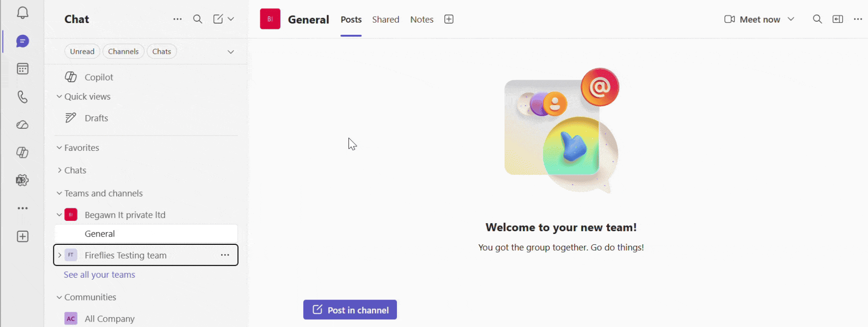Click the add apps plus icon in left rail

point(23,237)
